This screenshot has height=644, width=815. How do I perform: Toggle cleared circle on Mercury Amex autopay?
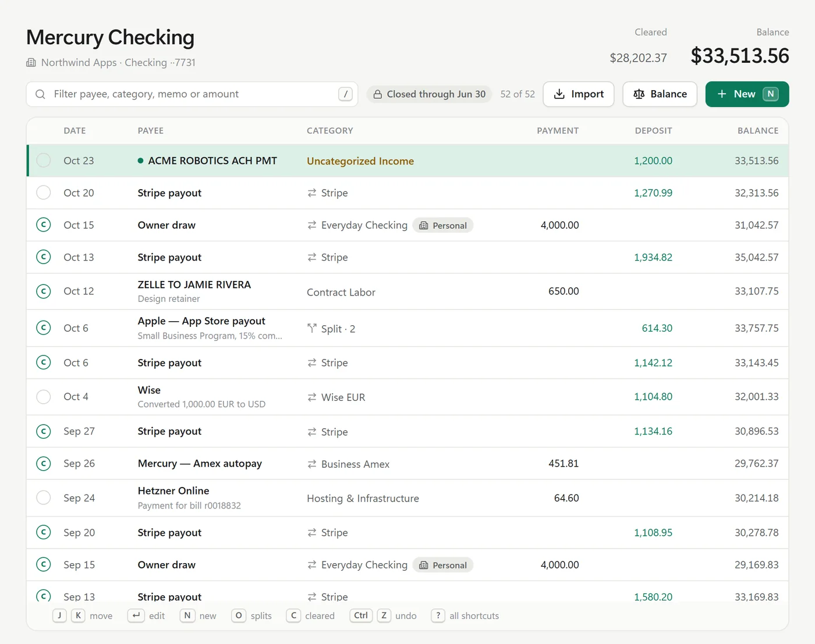[44, 464]
